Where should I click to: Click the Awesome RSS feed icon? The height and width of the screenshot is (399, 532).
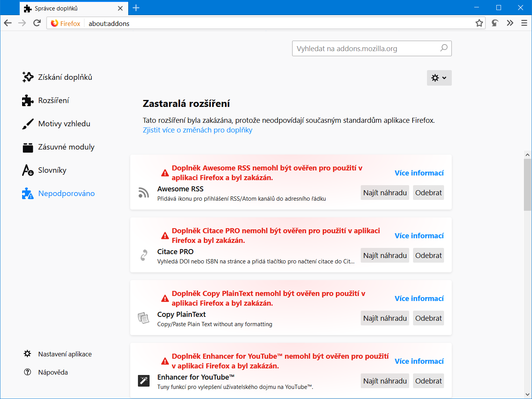(x=144, y=193)
